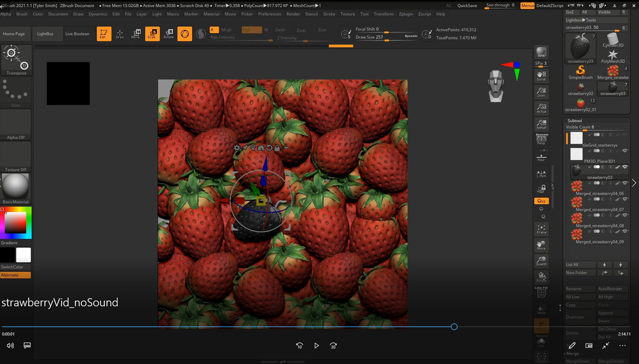Select the white secondary color swatch
This screenshot has height=364, width=639.
24,255
